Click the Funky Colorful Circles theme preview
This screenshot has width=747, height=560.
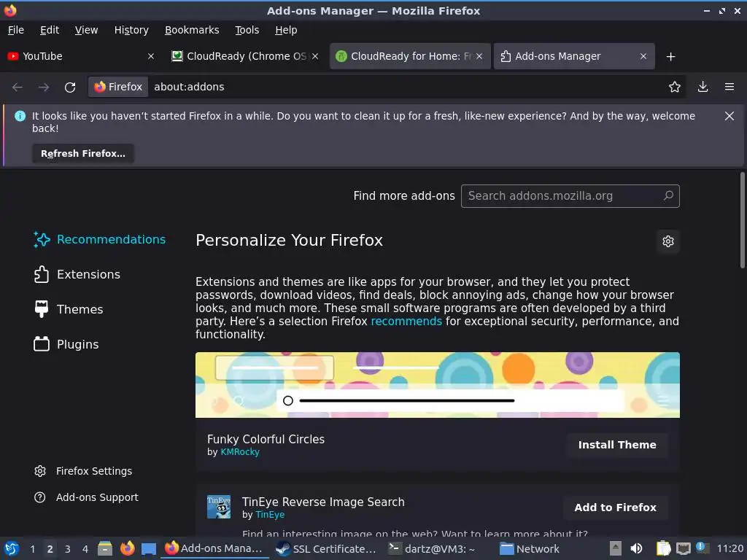[438, 385]
